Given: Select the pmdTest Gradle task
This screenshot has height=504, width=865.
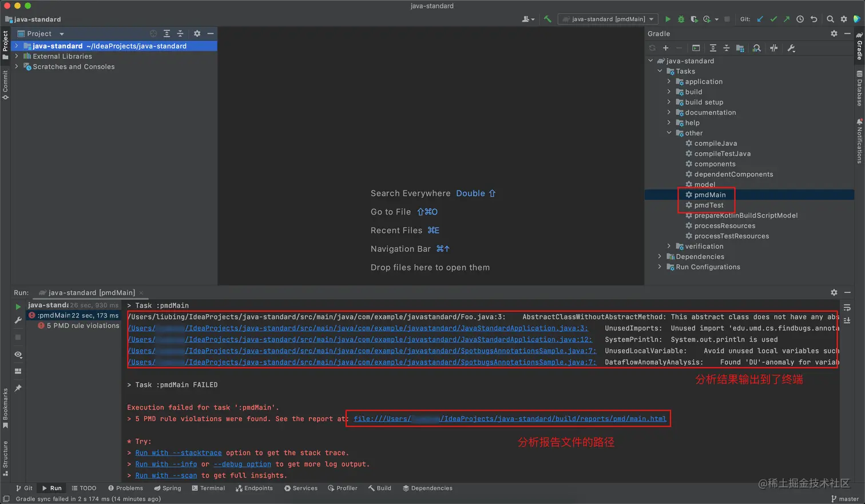Looking at the screenshot, I should [x=709, y=205].
